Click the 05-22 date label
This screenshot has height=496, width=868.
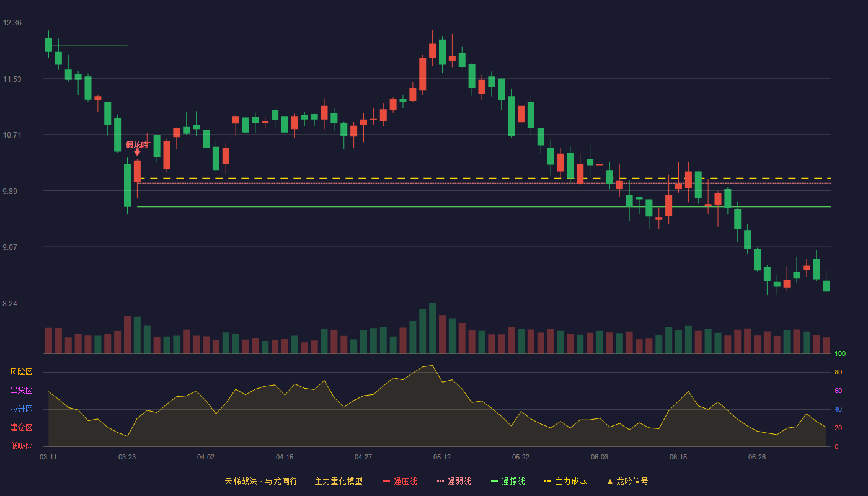521,457
